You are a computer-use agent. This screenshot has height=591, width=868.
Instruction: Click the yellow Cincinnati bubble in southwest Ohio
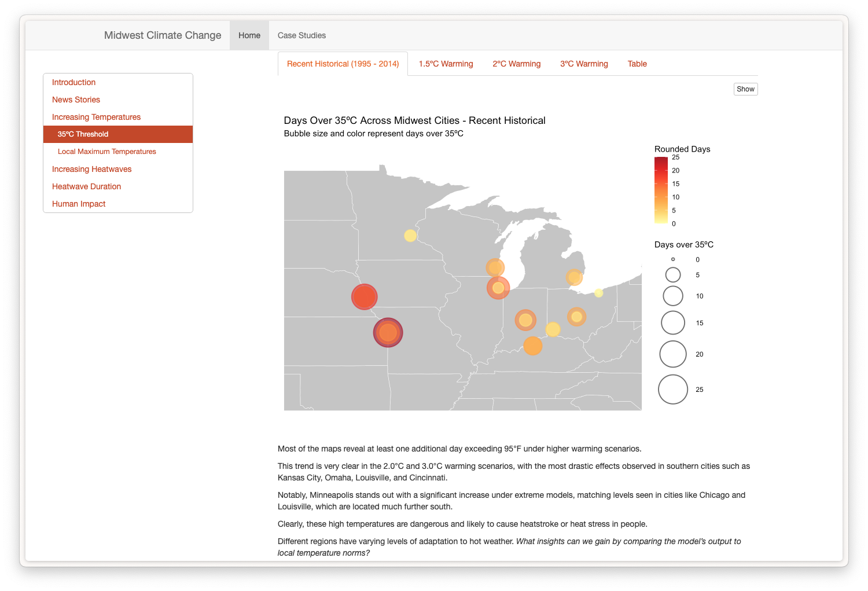click(x=553, y=329)
